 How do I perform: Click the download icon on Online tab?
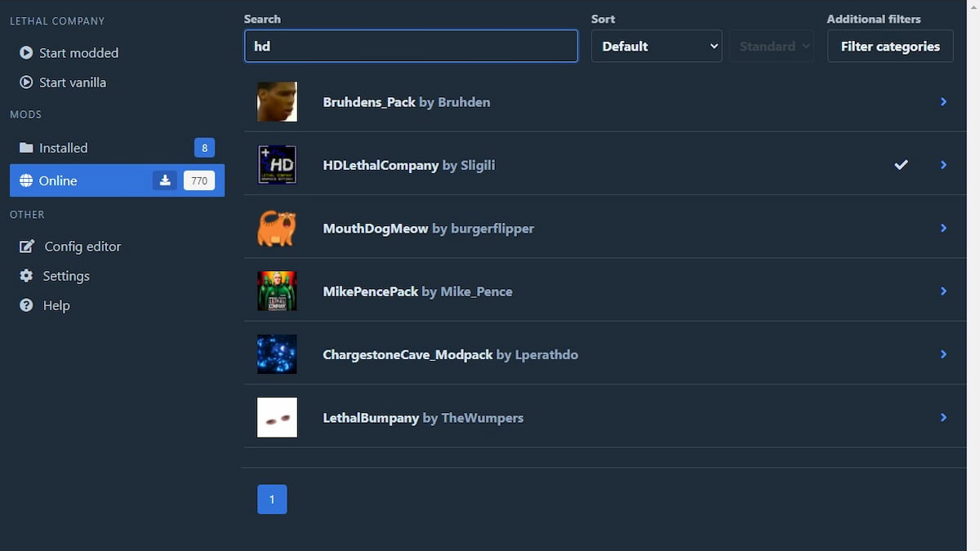pos(165,180)
